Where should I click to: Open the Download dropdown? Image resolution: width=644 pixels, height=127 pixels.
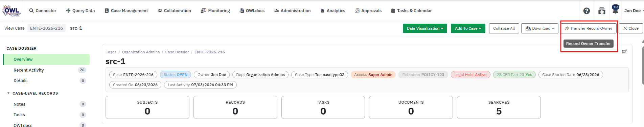click(x=540, y=28)
